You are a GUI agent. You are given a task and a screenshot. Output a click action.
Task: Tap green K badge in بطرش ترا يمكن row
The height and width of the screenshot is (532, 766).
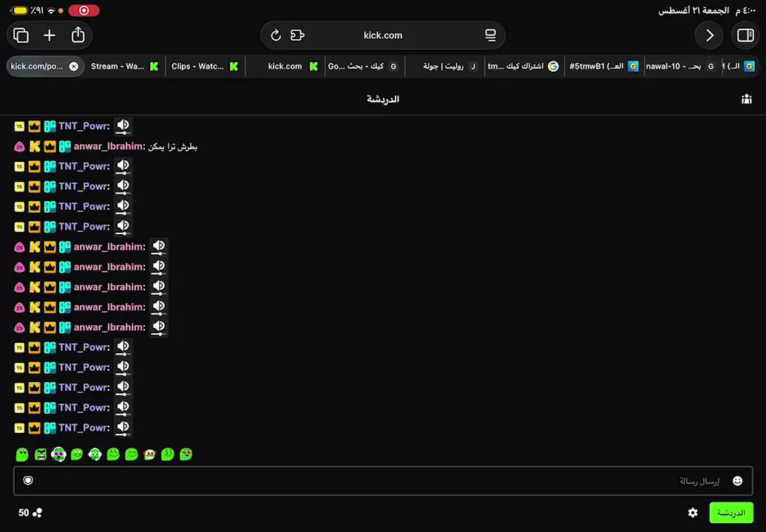pyautogui.click(x=35, y=146)
